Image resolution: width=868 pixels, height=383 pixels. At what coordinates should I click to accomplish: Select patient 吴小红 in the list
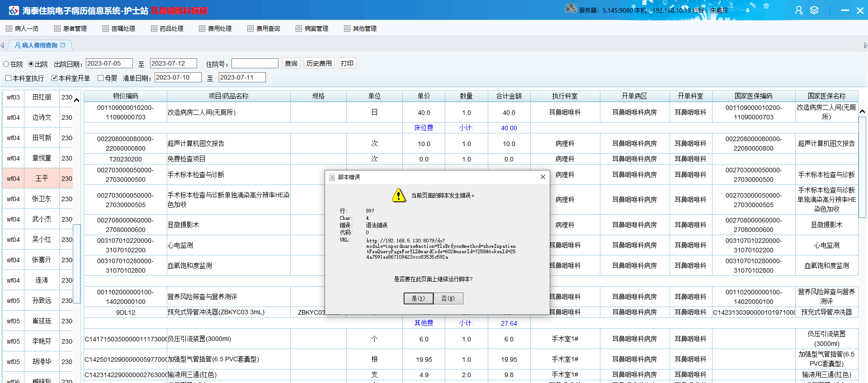point(42,240)
